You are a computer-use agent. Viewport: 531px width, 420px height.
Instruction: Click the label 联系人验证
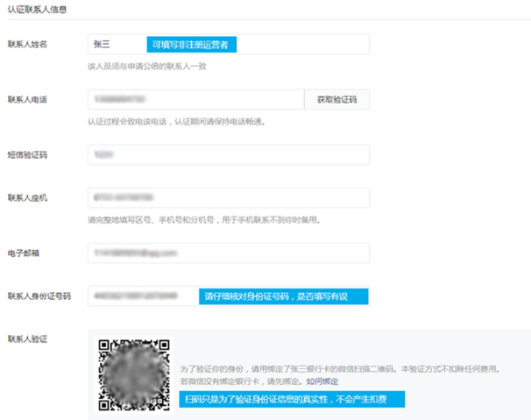(27, 339)
